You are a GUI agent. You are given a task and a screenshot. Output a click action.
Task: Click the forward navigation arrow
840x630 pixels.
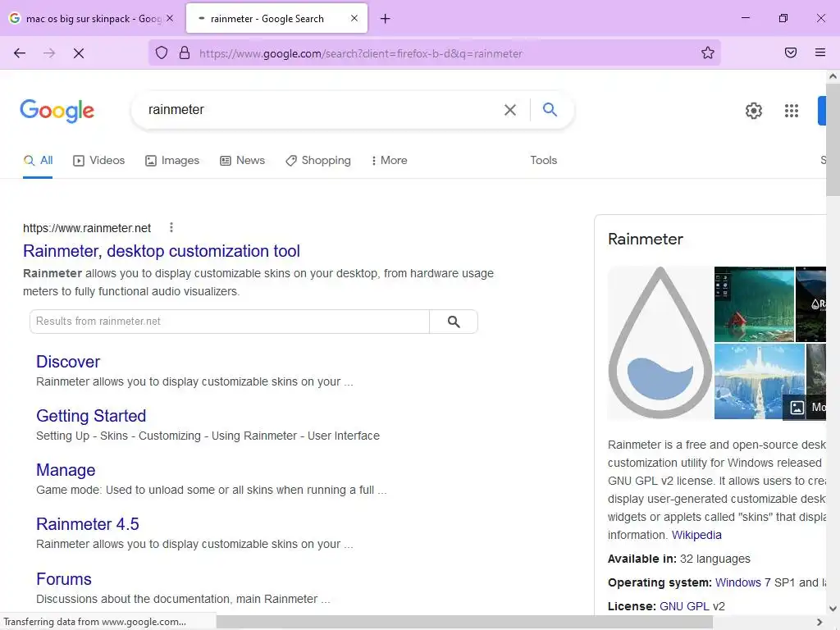click(49, 53)
